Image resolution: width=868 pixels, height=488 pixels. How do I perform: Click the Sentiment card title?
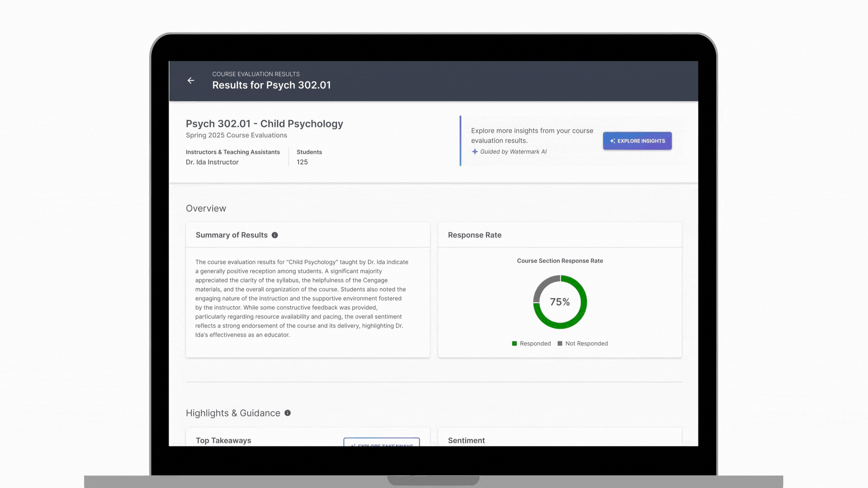[466, 440]
